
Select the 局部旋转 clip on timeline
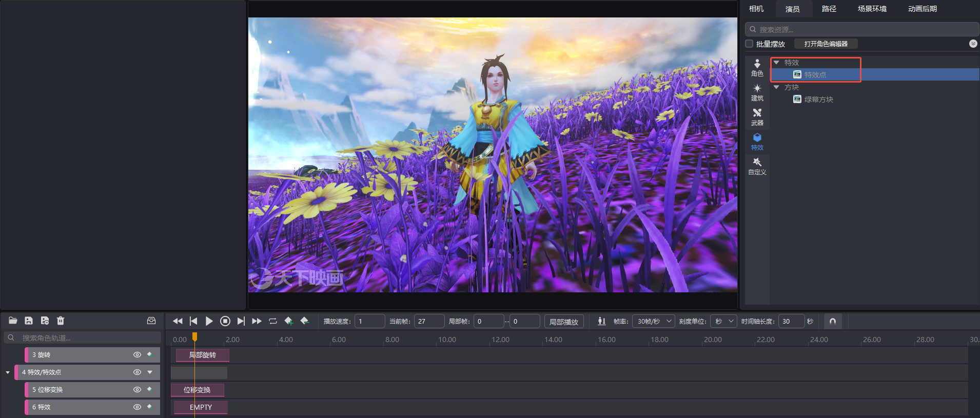(202, 355)
